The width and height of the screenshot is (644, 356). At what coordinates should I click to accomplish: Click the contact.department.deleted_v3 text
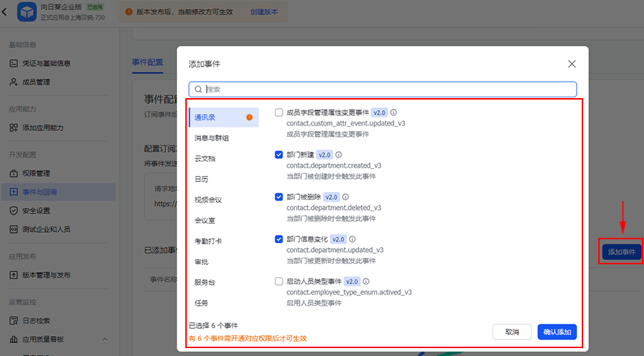tap(334, 208)
